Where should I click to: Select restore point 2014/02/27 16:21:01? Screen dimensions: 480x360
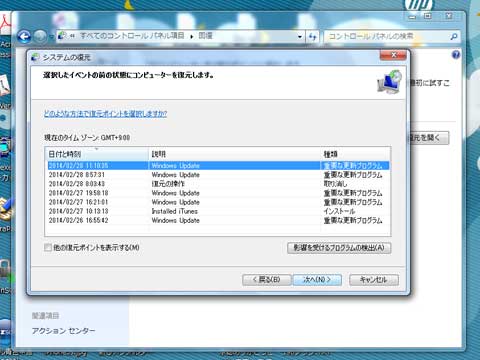point(218,202)
